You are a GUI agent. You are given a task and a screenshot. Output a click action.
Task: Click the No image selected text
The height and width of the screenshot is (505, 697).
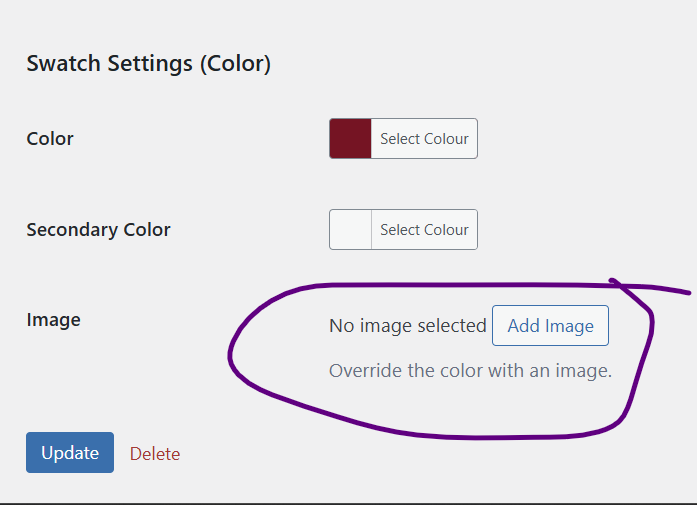[x=408, y=326]
